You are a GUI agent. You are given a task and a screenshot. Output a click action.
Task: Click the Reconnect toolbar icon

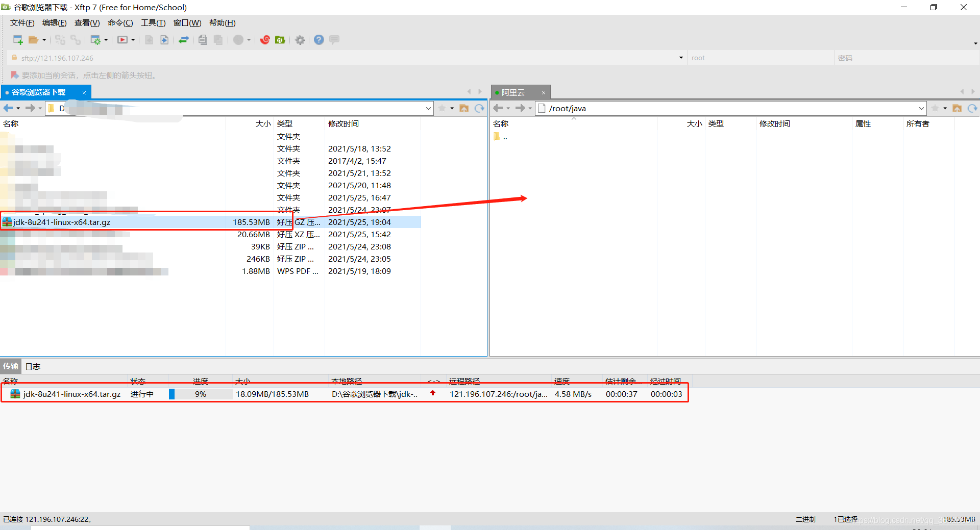point(60,40)
